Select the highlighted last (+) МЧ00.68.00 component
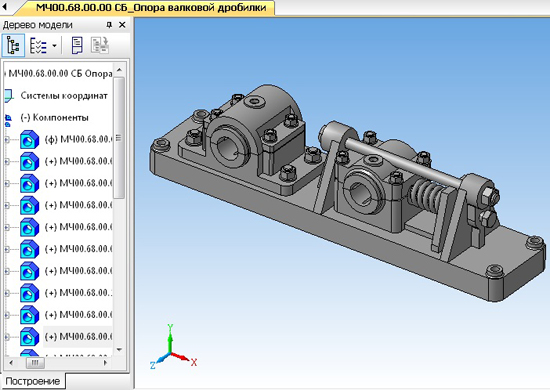This screenshot has height=390, width=550. click(78, 337)
